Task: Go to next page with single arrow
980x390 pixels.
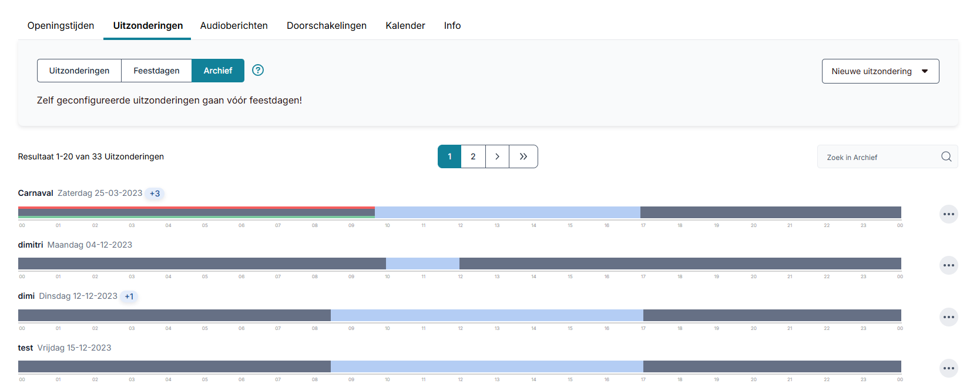Action: pyautogui.click(x=497, y=156)
